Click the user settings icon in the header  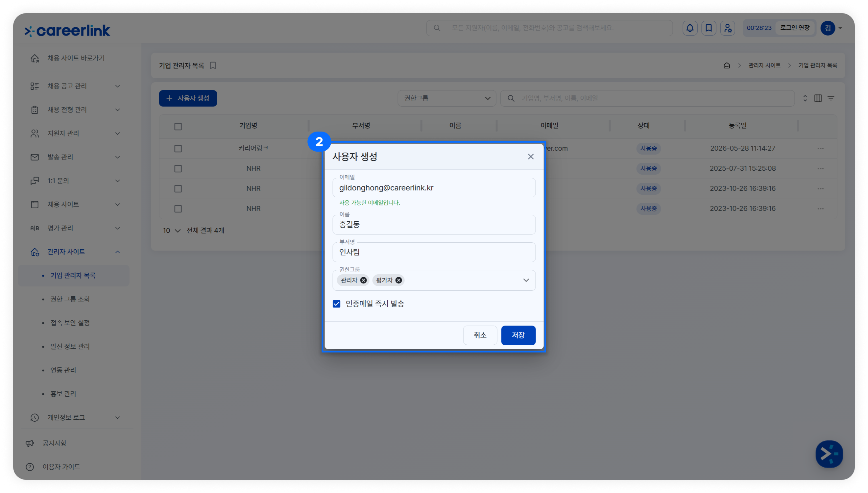728,28
